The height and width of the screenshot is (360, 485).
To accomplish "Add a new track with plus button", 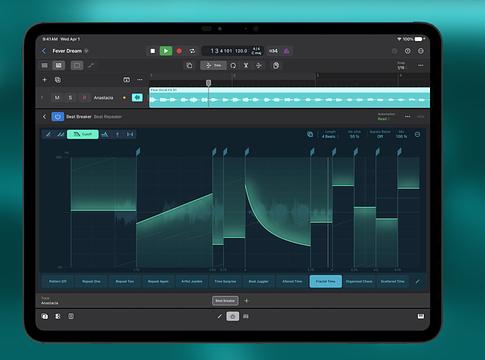I will (x=44, y=80).
